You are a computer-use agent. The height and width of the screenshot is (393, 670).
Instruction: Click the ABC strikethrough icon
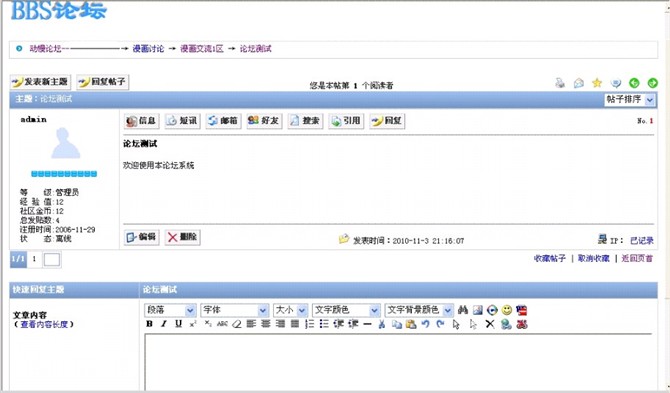click(222, 324)
